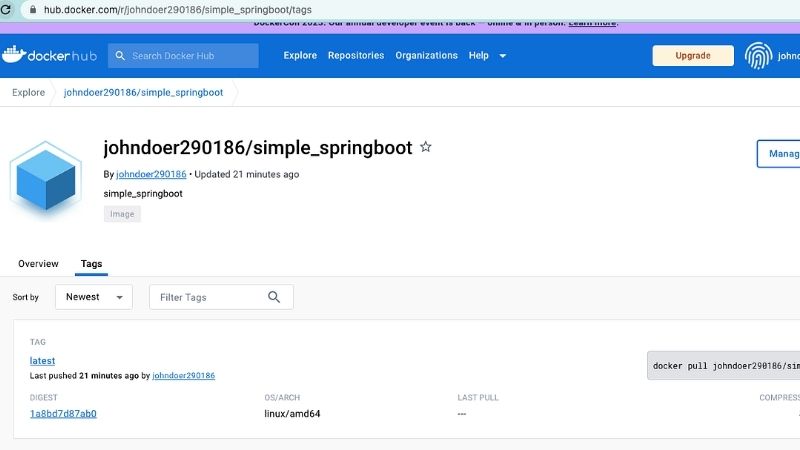Click the blue cube repository image

point(46,180)
